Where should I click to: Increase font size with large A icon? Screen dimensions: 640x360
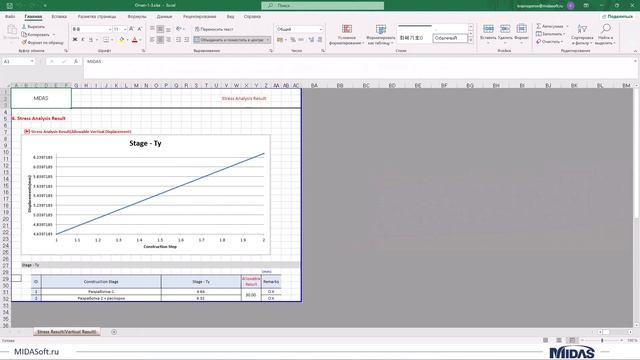tap(131, 29)
